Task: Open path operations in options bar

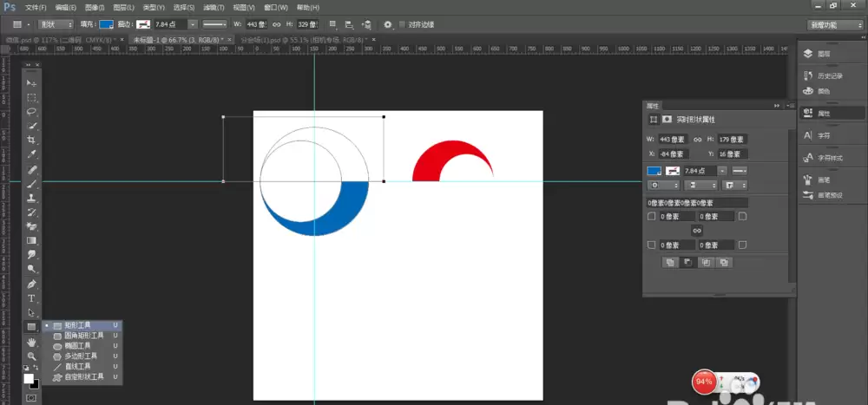Action: (332, 24)
